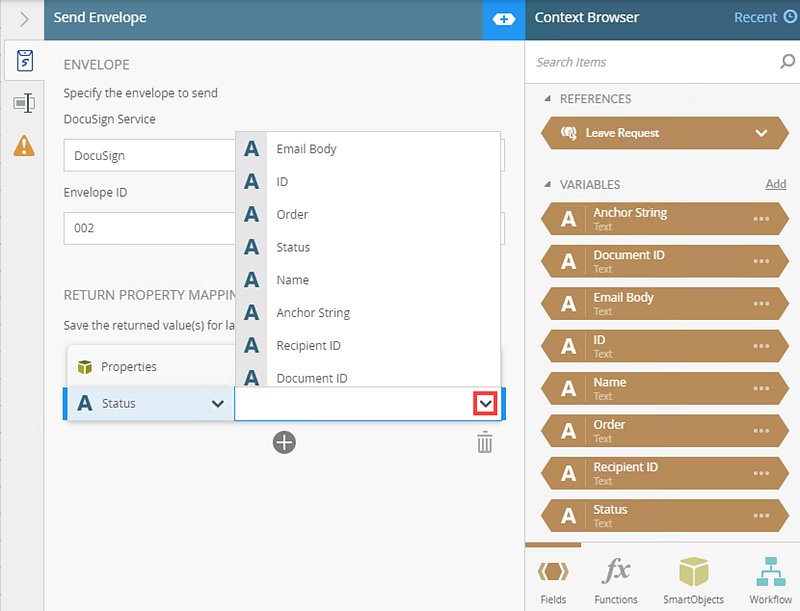Choose Name from dropdown list
The image size is (800, 611).
pos(368,279)
